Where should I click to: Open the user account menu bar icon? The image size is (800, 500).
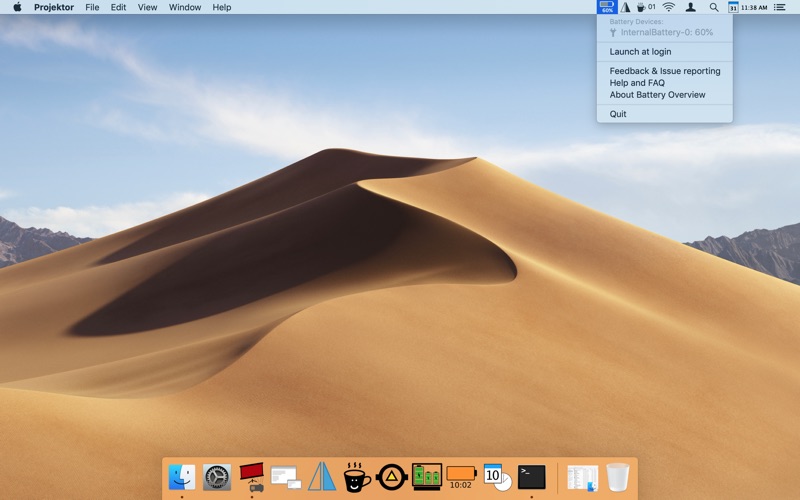pyautogui.click(x=690, y=7)
